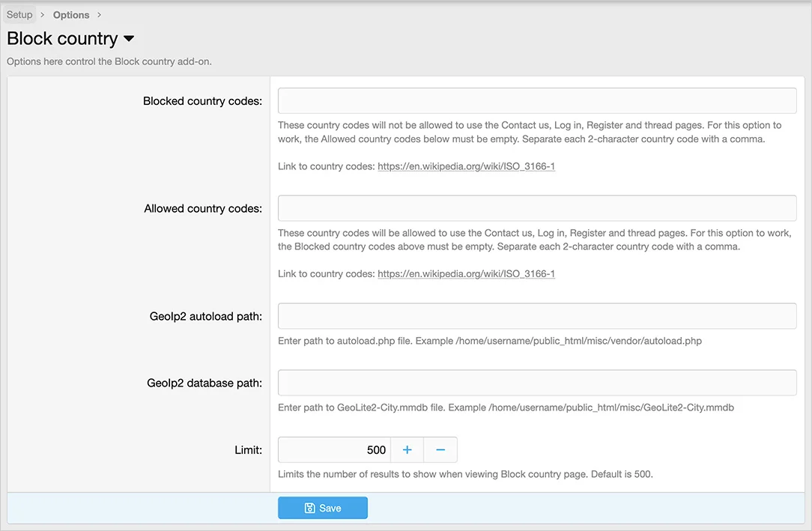Image resolution: width=812 pixels, height=531 pixels.
Task: Click the Block country heading text
Action: 62,39
